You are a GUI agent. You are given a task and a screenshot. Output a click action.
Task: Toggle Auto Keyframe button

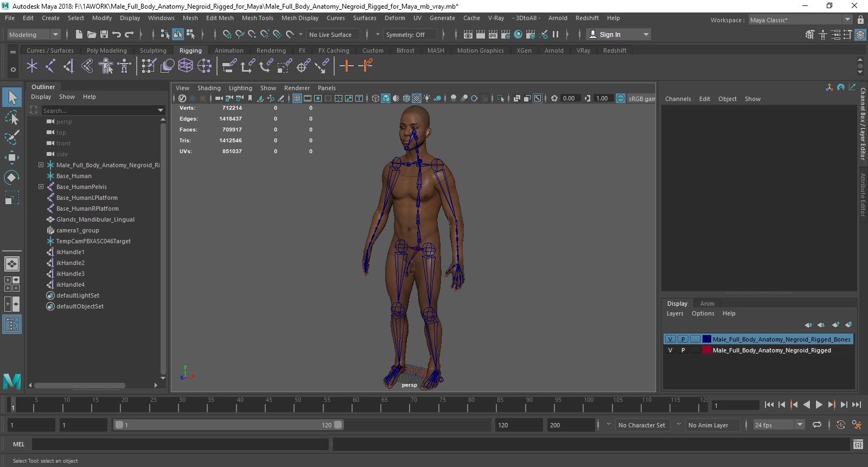[841, 425]
